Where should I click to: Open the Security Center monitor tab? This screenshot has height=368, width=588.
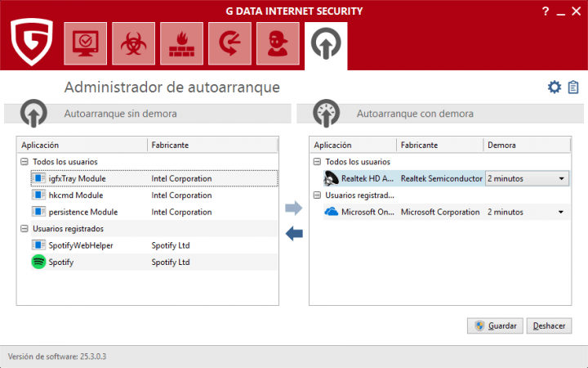point(86,43)
